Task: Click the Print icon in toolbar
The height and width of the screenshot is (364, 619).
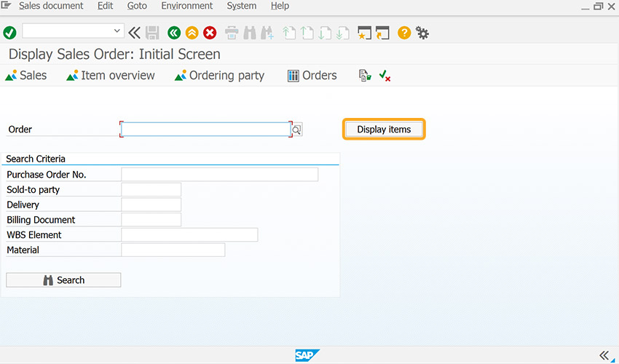Action: point(232,33)
